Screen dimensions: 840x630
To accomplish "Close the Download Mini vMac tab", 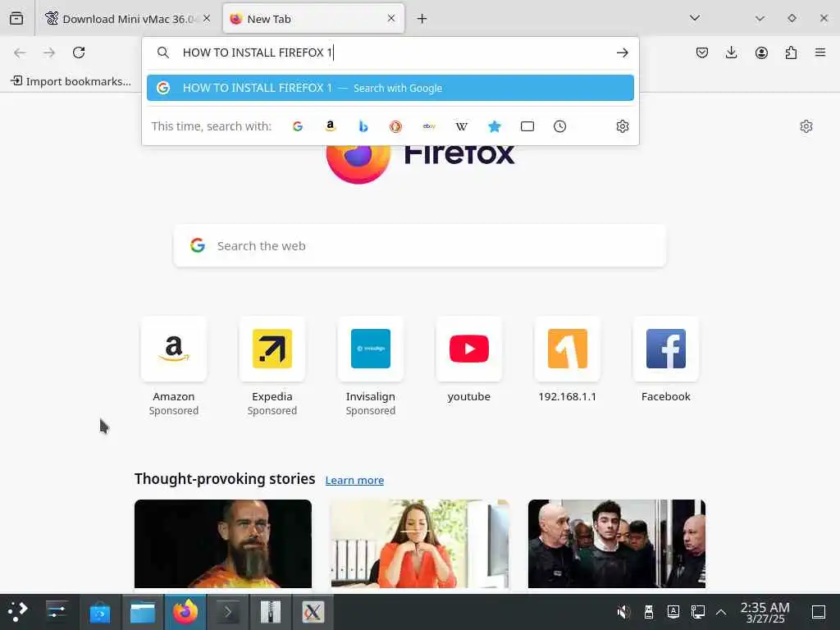I will (207, 18).
